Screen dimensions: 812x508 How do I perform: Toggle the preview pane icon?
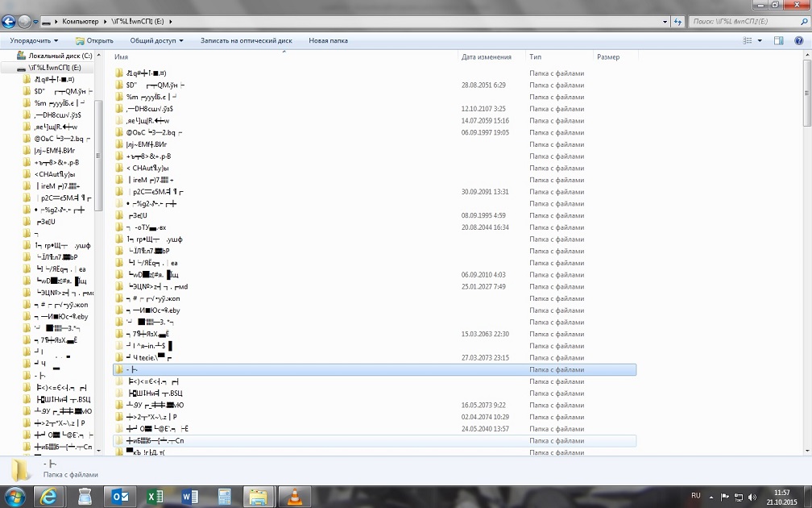[778, 40]
